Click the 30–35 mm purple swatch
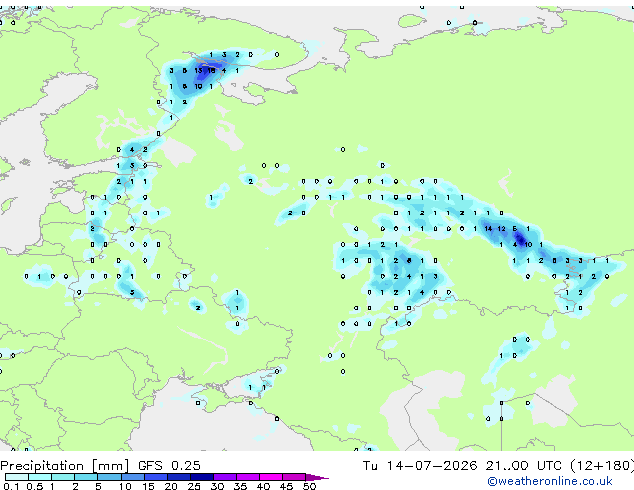The image size is (634, 490). point(224,477)
